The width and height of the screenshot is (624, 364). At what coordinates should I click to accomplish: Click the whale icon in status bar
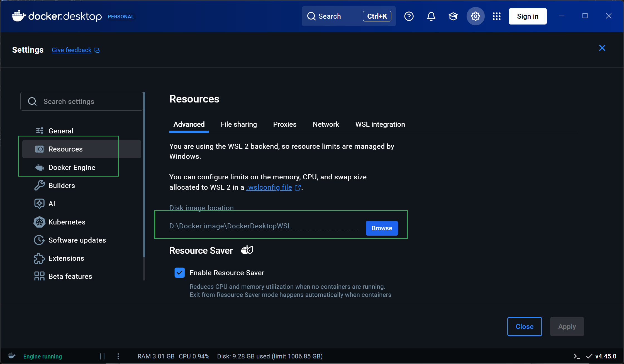pos(12,356)
